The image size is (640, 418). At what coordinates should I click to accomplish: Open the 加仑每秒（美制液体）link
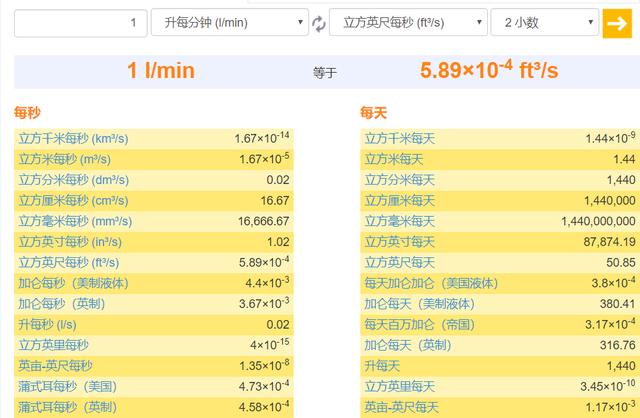(73, 283)
